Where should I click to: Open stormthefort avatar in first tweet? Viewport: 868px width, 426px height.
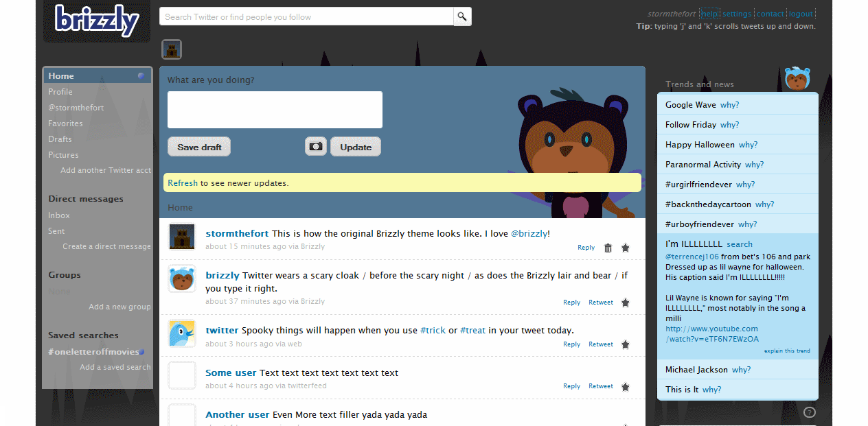click(182, 237)
